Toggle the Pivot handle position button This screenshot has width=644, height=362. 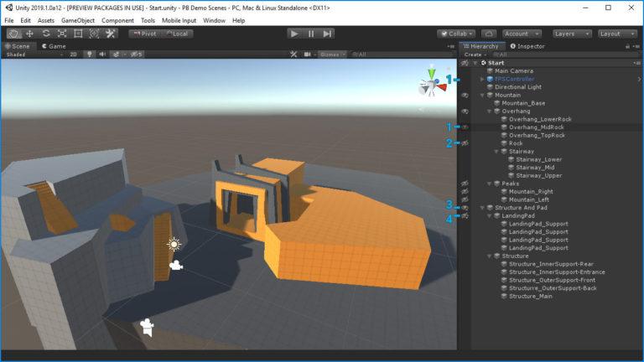(x=144, y=34)
